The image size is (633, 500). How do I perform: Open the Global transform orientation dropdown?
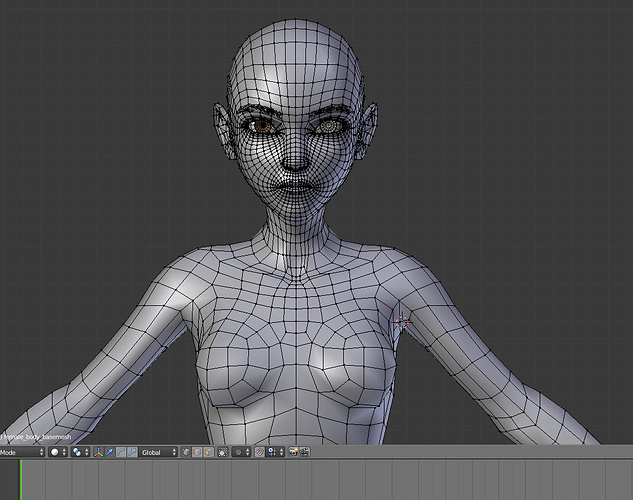158,452
